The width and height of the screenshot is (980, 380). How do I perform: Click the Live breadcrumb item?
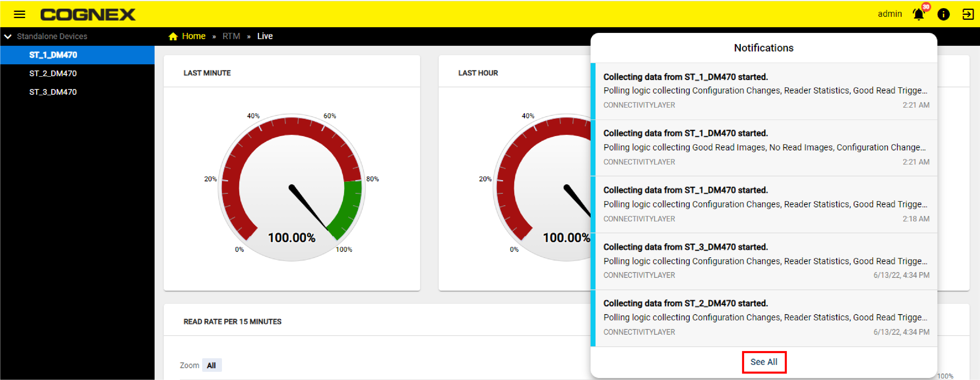pos(265,36)
